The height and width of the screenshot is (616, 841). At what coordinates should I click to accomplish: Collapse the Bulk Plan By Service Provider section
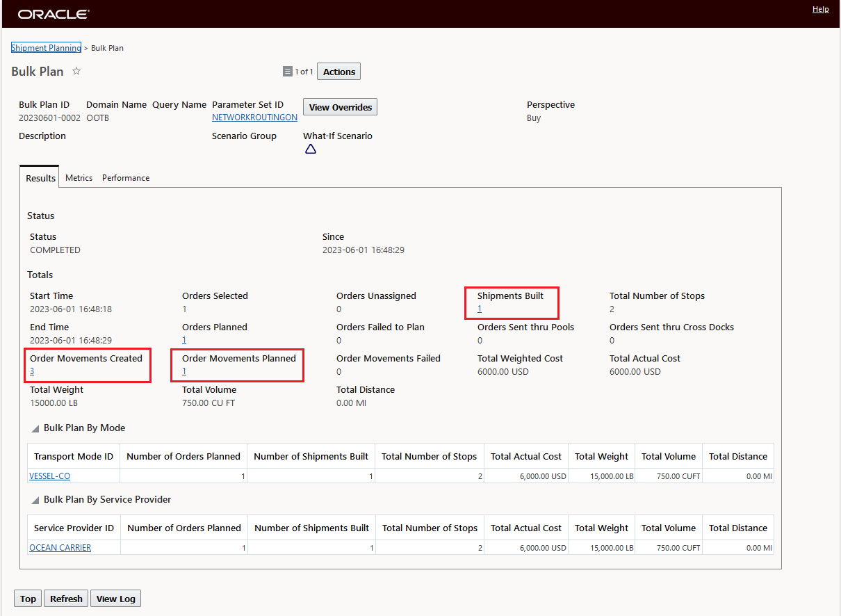tap(35, 500)
